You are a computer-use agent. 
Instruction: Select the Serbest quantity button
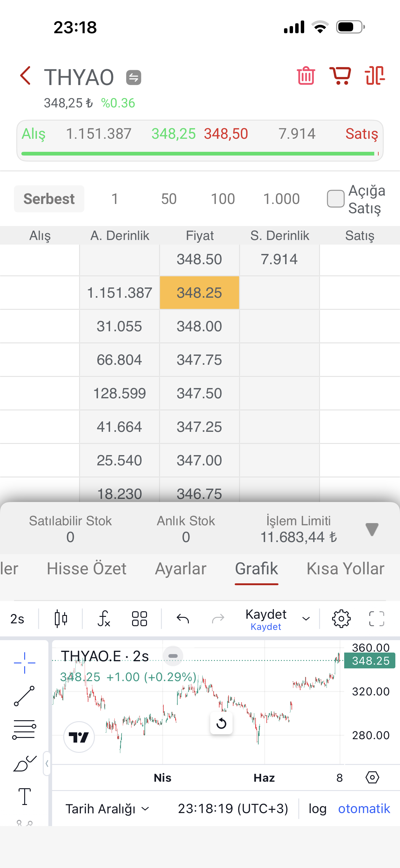tap(49, 199)
